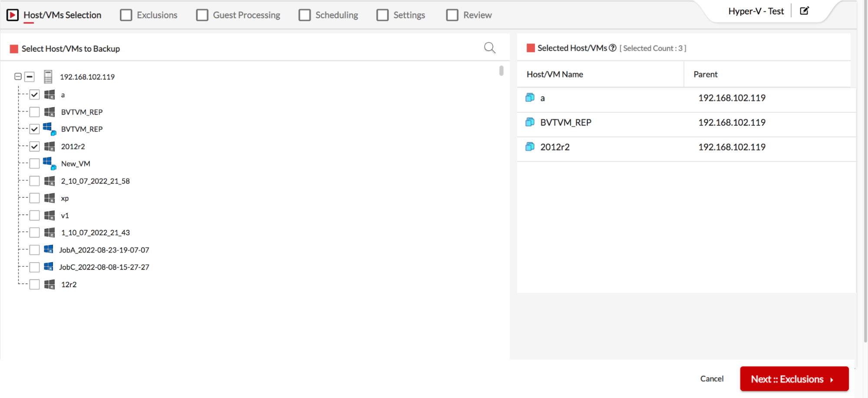868x398 pixels.
Task: Click the blue VM icon for JobA_2022-08-23-19-07-07
Action: pyautogui.click(x=49, y=250)
